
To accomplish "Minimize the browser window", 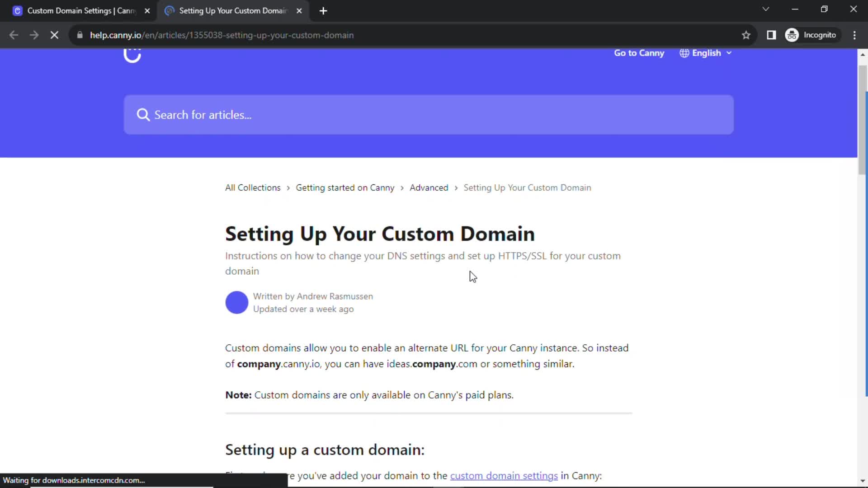I will pos(795,9).
